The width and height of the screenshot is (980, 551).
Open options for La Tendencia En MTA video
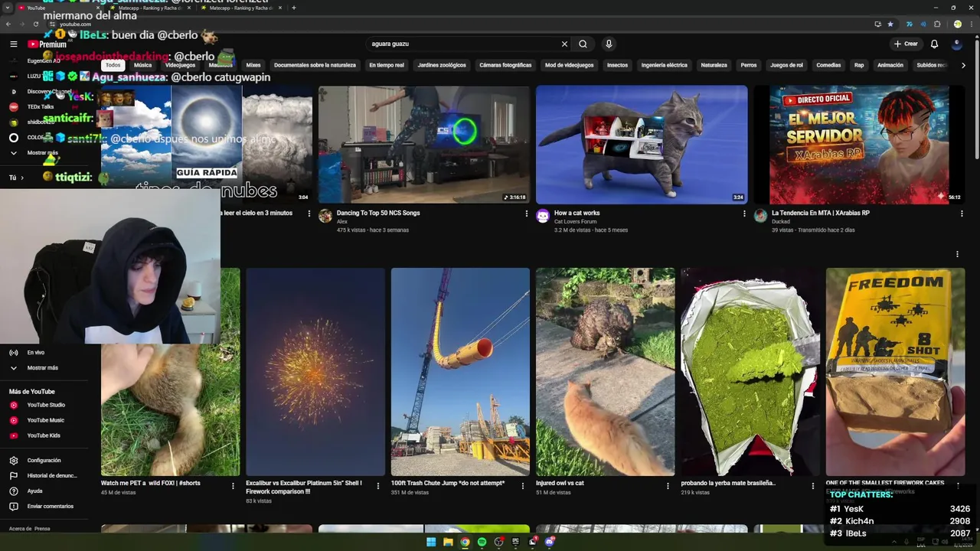pyautogui.click(x=962, y=214)
